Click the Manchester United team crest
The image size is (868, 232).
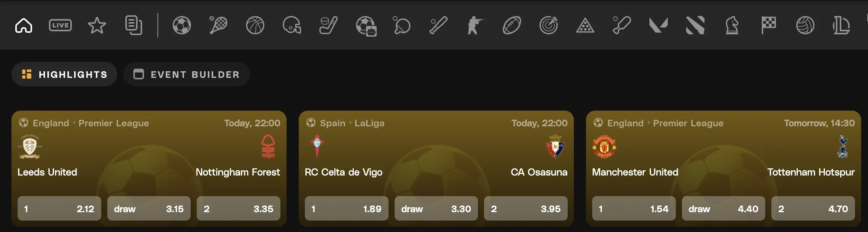click(x=604, y=147)
